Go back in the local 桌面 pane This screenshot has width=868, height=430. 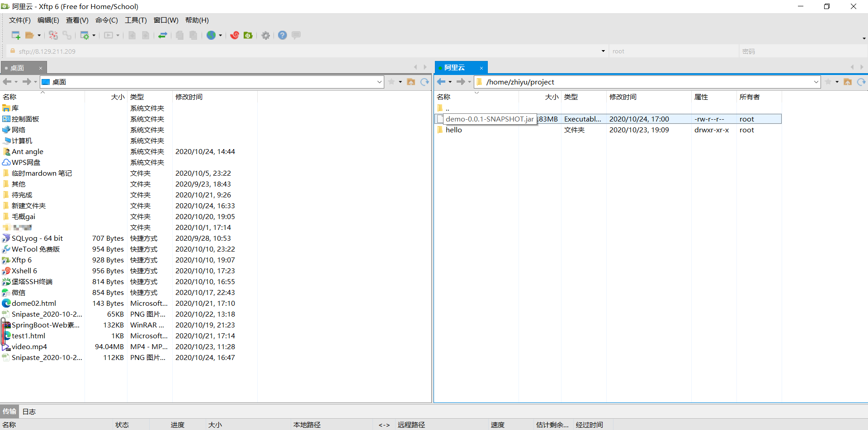point(7,82)
